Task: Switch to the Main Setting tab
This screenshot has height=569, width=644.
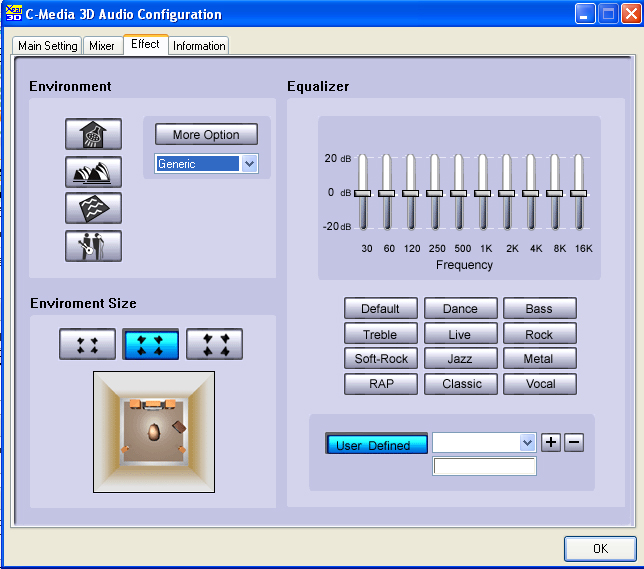Action: (x=47, y=46)
